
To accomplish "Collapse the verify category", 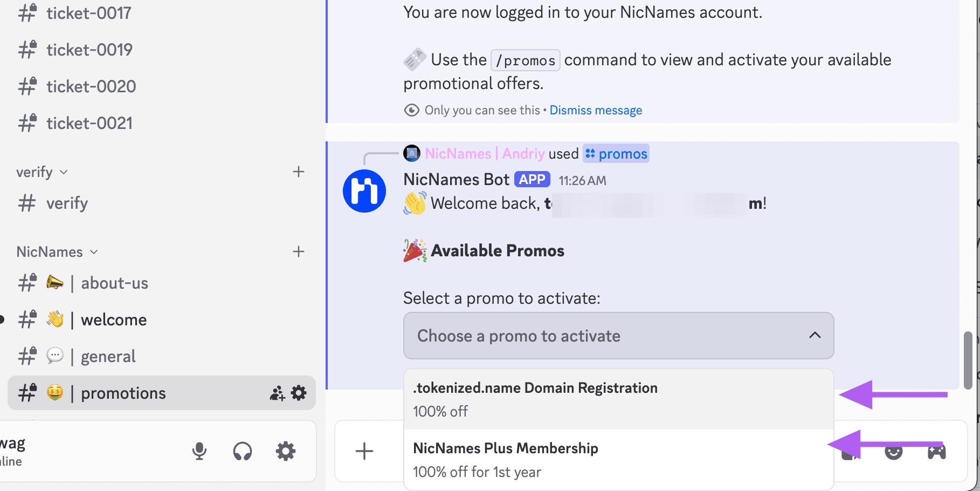I will pos(42,172).
